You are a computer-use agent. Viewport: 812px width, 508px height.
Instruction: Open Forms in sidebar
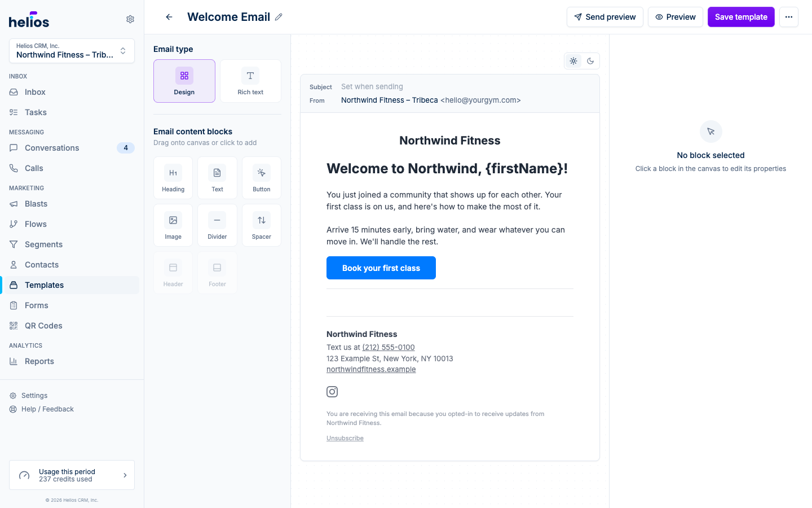point(70,305)
